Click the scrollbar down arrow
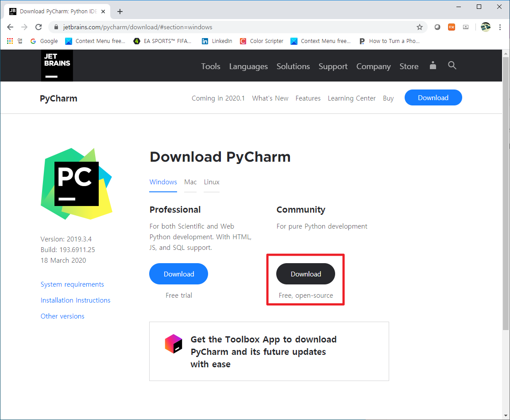Viewport: 510px width, 420px height. (506, 416)
